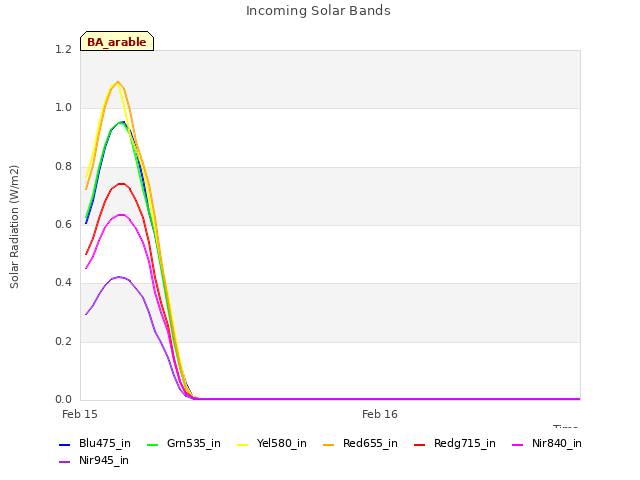Toggle the Grn535_in legend entry

click(x=184, y=443)
